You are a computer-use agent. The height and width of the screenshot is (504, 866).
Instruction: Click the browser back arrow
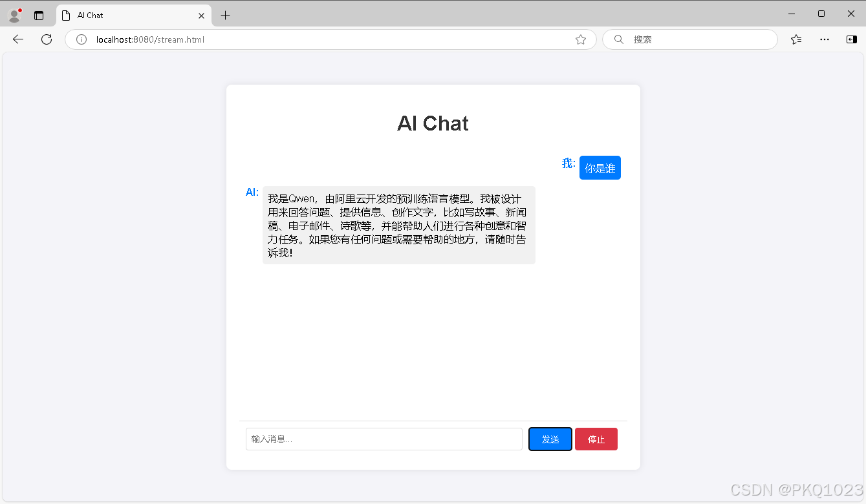tap(17, 39)
